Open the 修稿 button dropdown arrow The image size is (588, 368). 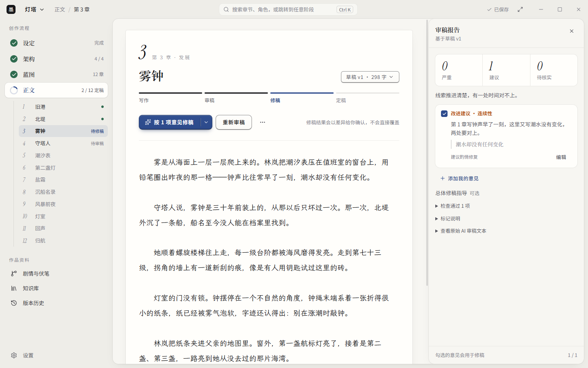[x=207, y=122]
